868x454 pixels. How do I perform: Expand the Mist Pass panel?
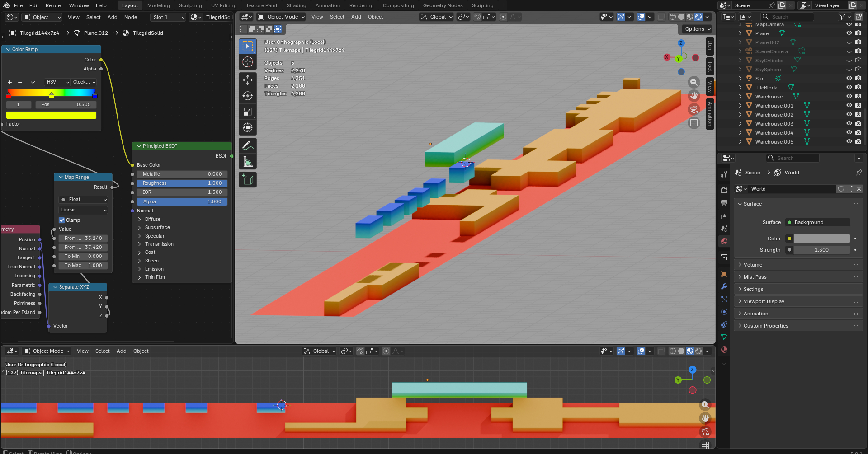tap(755, 277)
